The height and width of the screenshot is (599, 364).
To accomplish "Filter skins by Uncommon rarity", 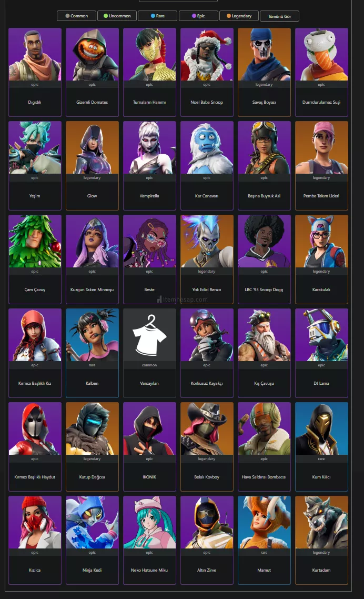I will tap(117, 16).
